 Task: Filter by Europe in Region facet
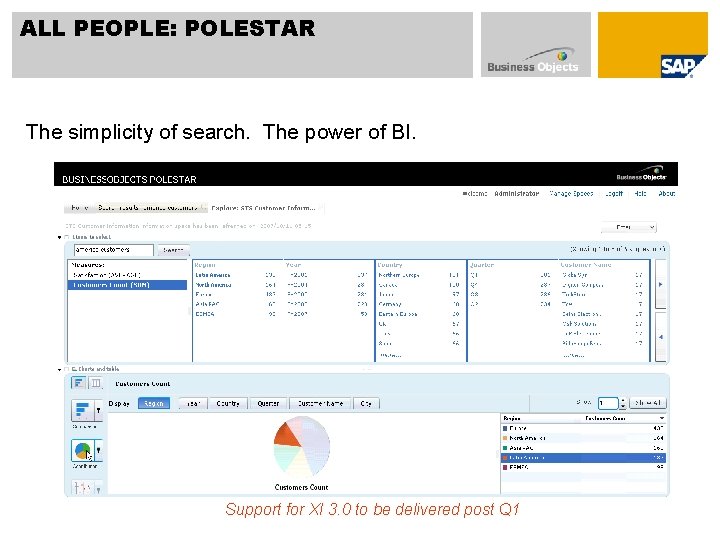tap(203, 294)
